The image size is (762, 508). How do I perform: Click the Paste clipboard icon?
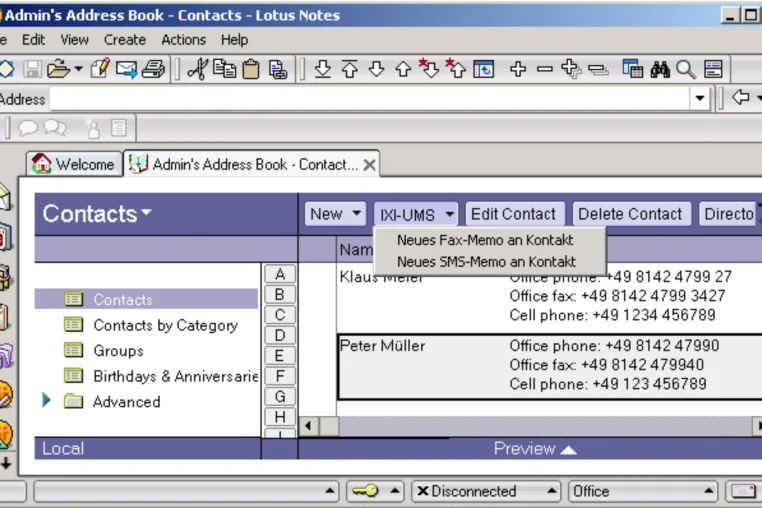click(x=251, y=69)
